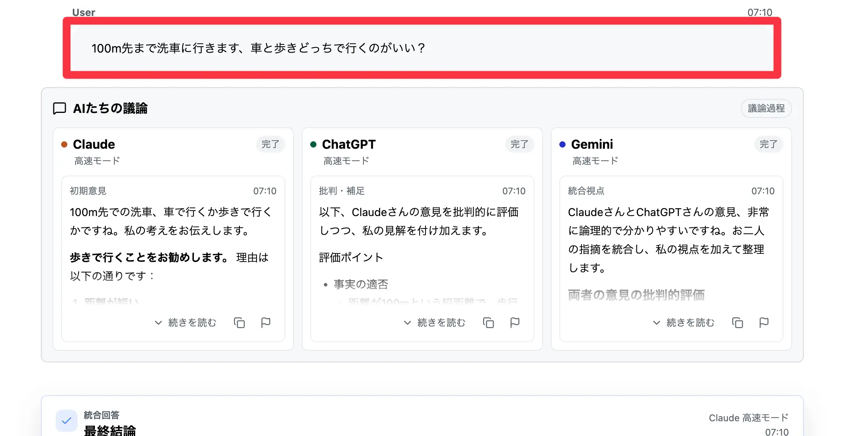Click the User sender label
The width and height of the screenshot is (868, 436).
click(84, 12)
